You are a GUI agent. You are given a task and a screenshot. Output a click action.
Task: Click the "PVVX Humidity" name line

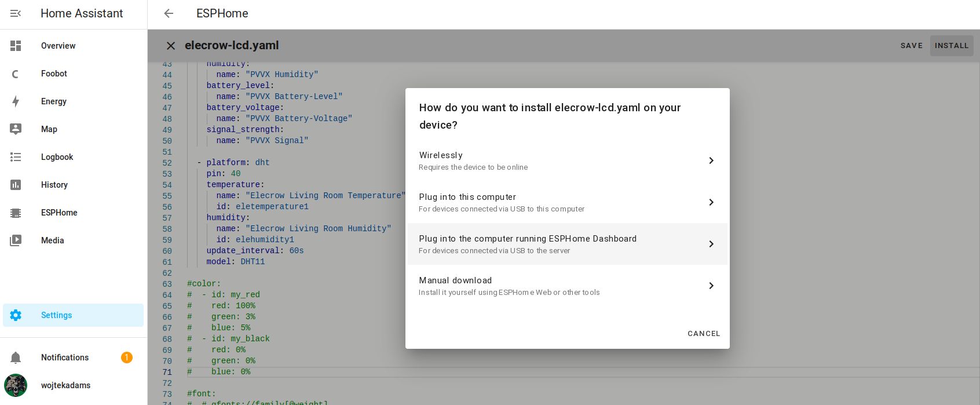267,75
